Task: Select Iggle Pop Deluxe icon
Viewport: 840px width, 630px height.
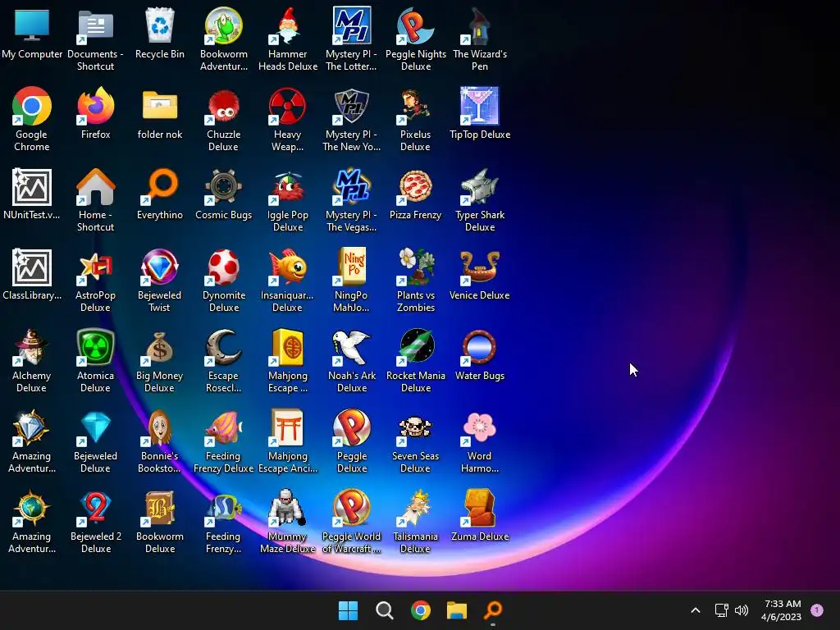Action: (288, 186)
